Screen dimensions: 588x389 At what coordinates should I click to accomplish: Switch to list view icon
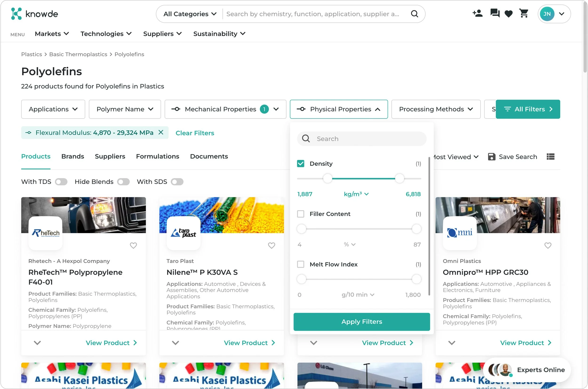tap(550, 157)
